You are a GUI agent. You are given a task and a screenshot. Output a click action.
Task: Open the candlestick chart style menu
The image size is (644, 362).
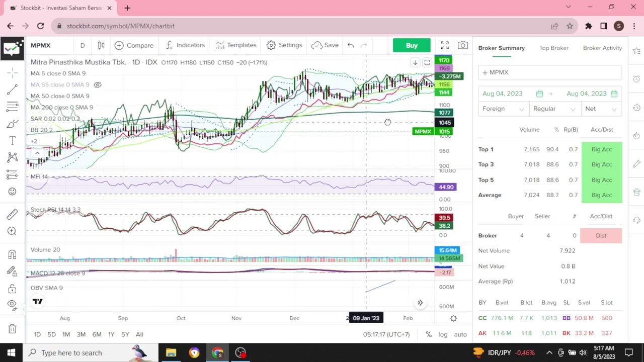(101, 45)
